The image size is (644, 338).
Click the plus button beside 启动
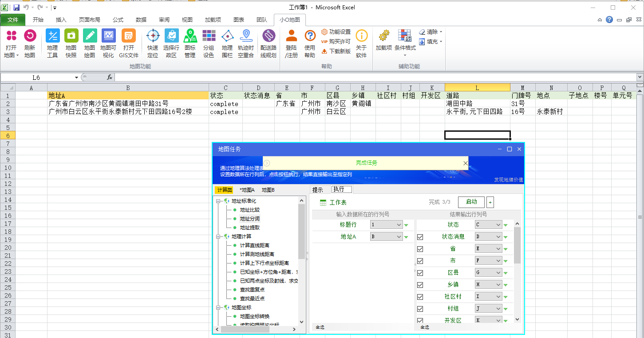490,202
